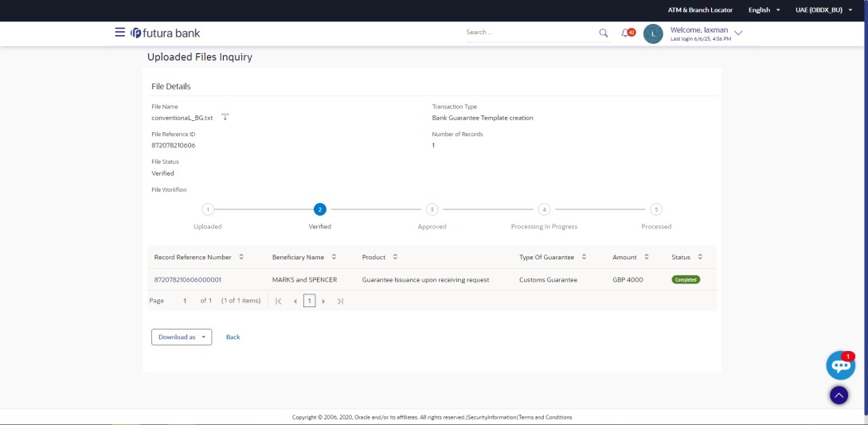
Task: Open Terms and Conditions footer link
Action: tap(545, 417)
